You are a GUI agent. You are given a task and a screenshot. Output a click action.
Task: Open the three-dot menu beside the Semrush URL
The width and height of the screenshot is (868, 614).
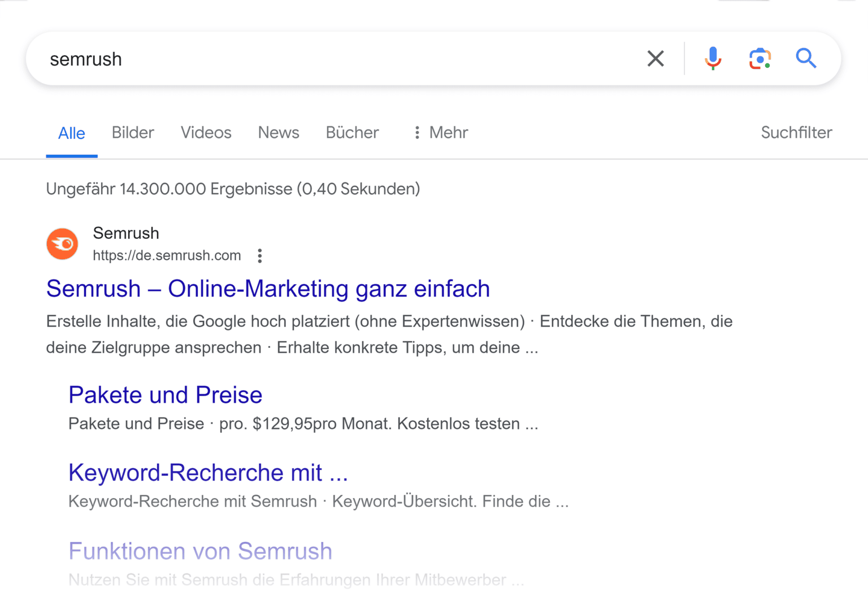259,256
